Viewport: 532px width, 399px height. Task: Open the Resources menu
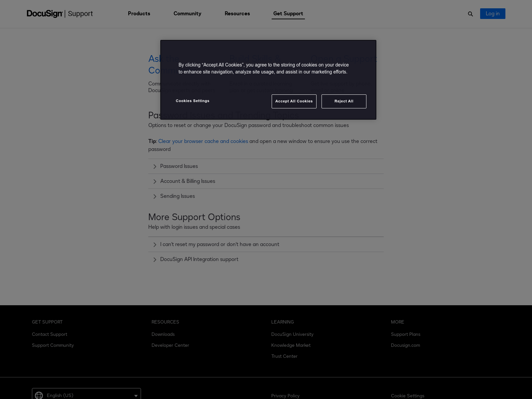237,14
